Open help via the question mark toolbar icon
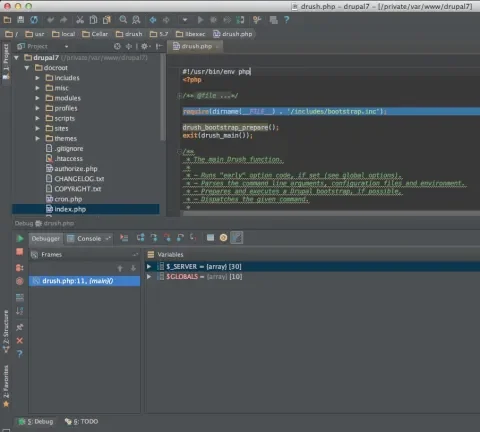 coord(287,20)
